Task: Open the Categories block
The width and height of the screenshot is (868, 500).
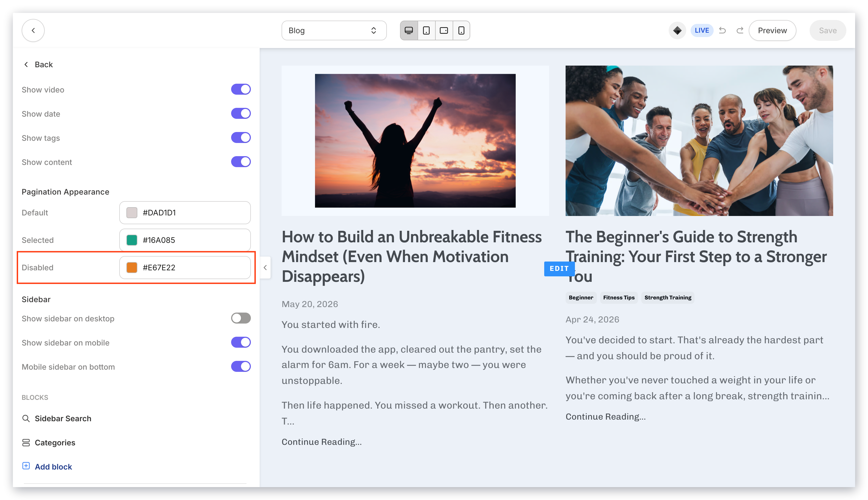Action: click(55, 443)
